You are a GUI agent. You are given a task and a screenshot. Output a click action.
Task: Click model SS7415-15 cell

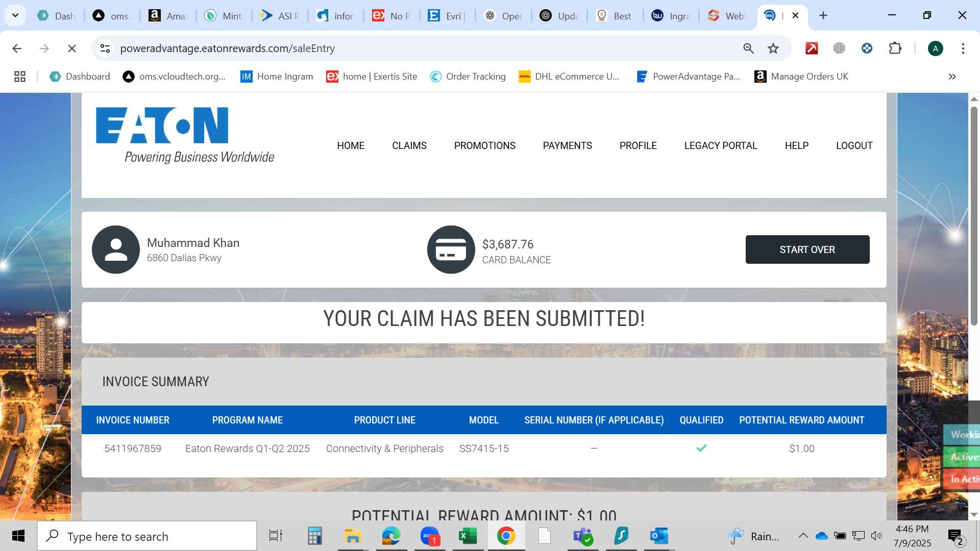coord(484,448)
